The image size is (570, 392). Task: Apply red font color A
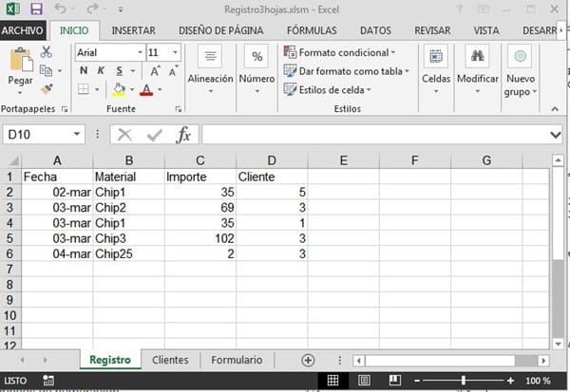point(146,89)
